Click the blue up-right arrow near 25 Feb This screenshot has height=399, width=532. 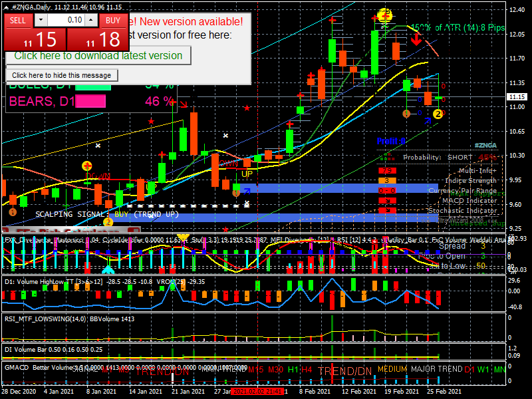click(x=427, y=120)
